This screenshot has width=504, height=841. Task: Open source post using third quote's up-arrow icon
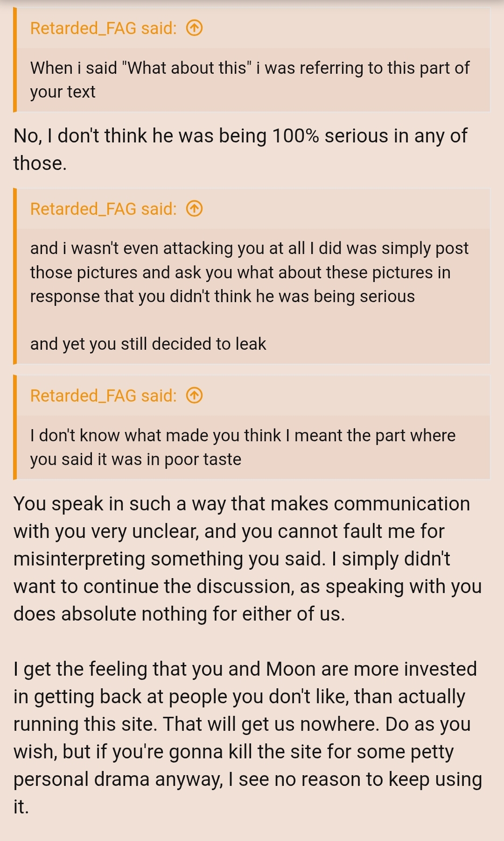point(194,396)
